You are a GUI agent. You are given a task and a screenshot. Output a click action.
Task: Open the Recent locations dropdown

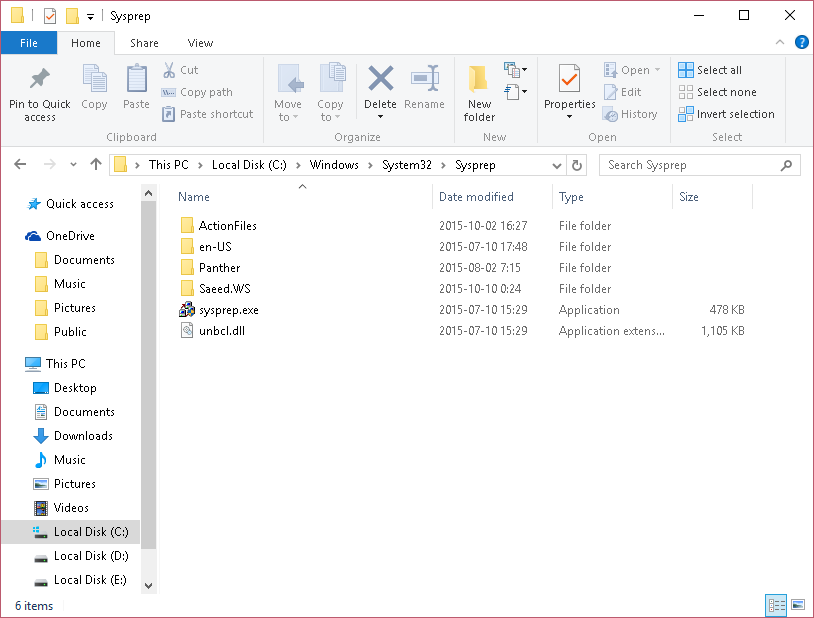tap(73, 165)
